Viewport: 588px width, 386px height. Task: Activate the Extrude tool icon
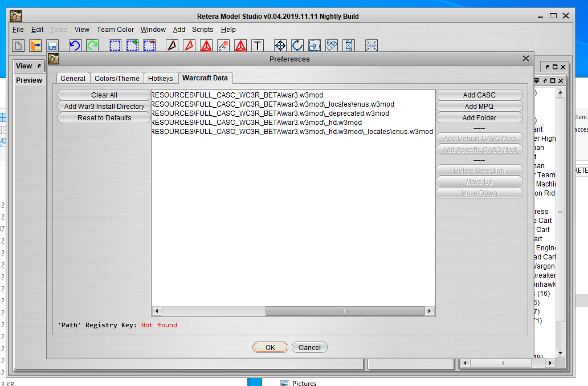tap(332, 46)
